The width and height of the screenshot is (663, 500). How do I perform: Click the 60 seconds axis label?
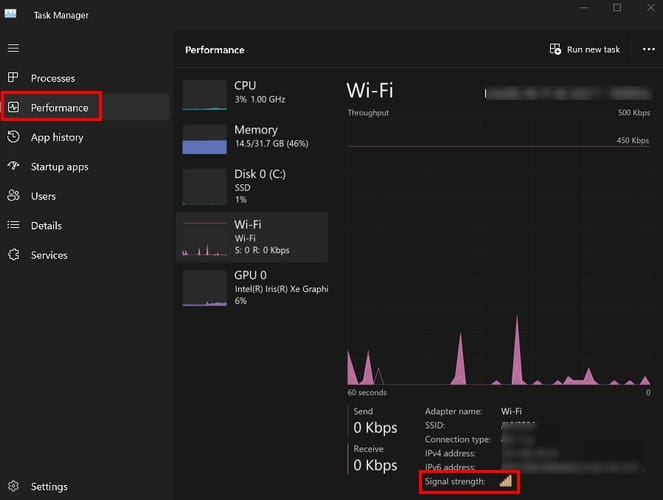(367, 392)
